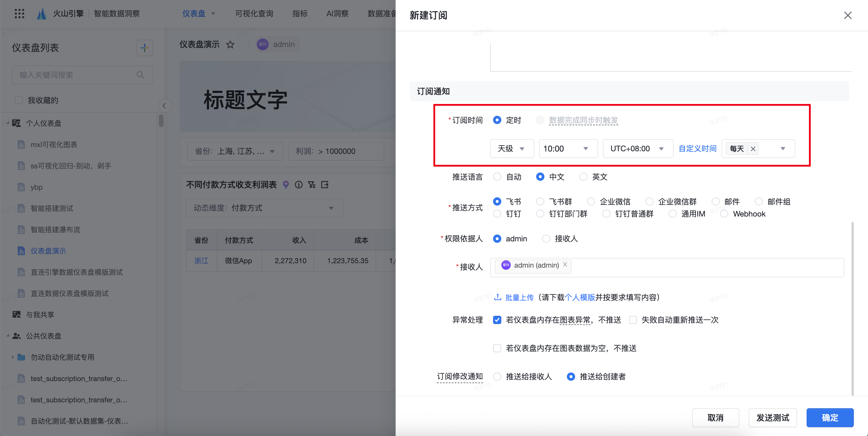The image size is (868, 436).
Task: Click the 自定义时间 link
Action: [697, 149]
